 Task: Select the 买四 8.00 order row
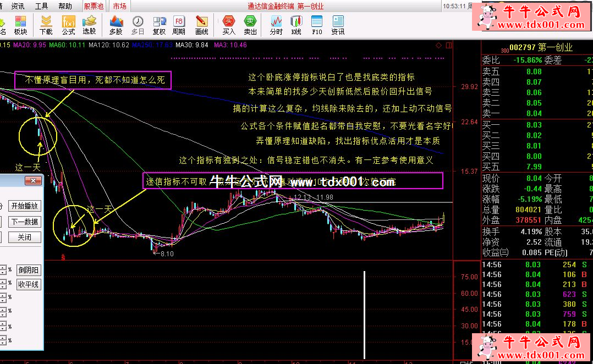tap(537, 156)
